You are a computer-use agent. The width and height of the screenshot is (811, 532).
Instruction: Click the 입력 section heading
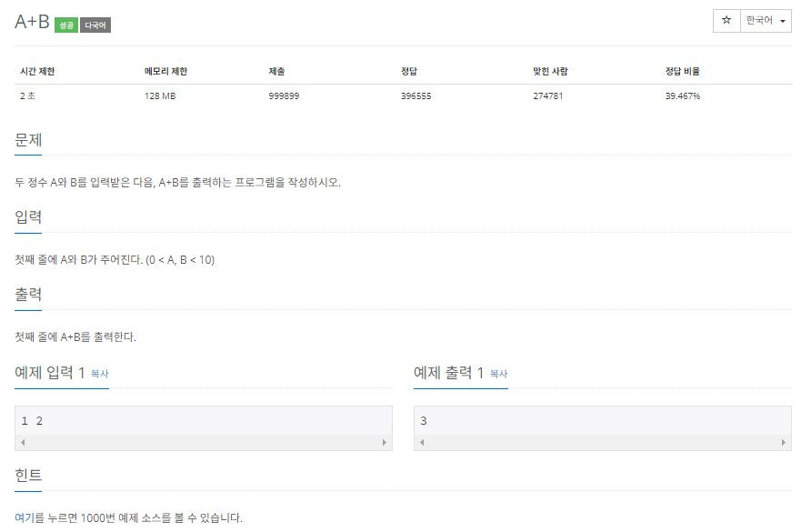28,217
